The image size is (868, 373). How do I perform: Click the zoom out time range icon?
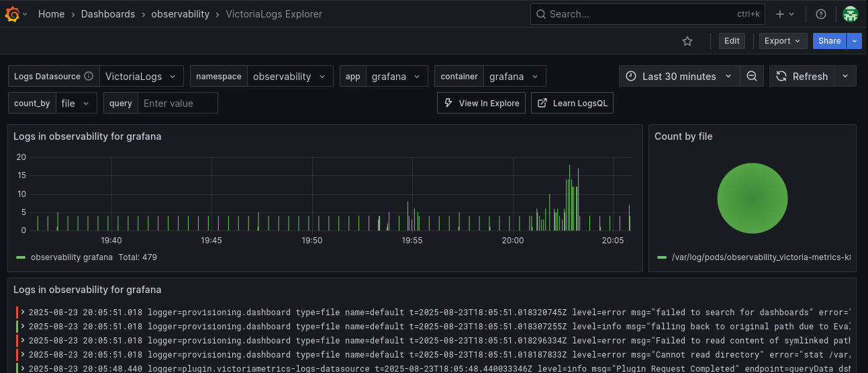pos(752,77)
